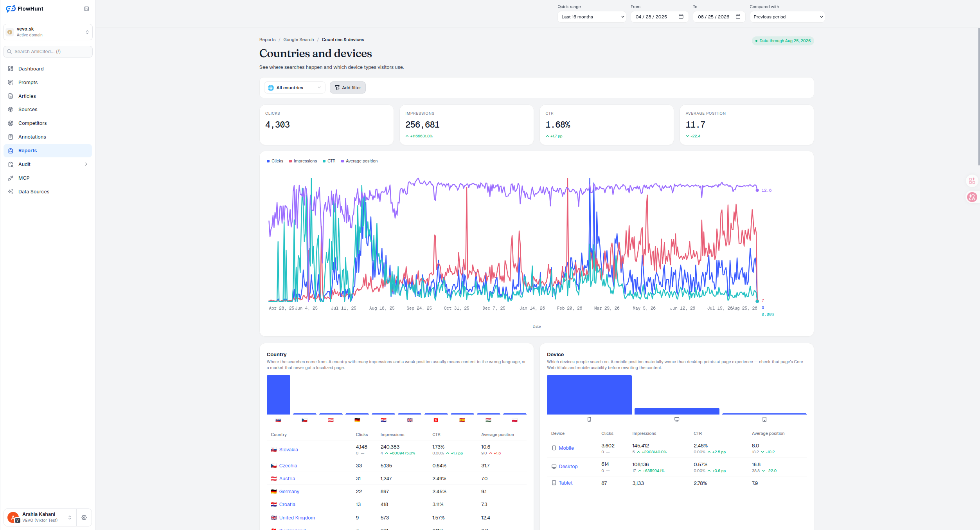Open the Arshia Kahani account switcher

click(x=40, y=517)
